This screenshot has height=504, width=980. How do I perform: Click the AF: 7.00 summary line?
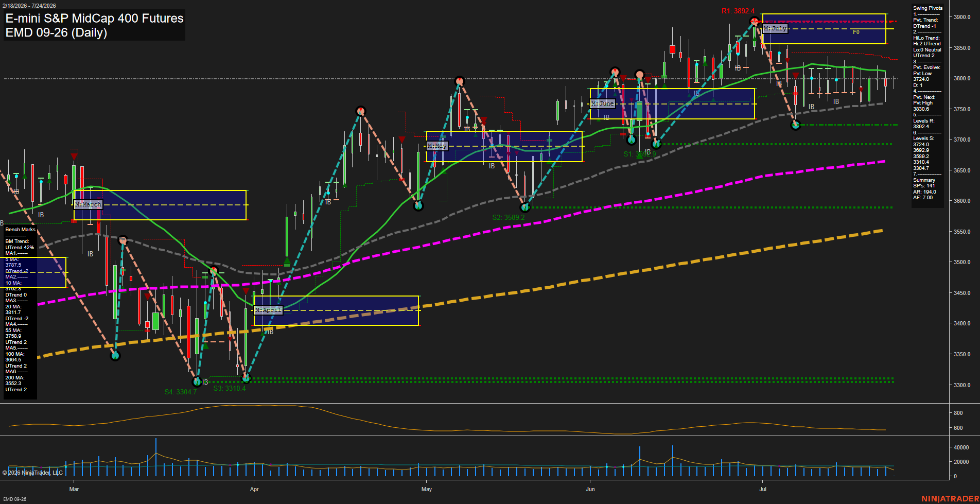tap(923, 198)
